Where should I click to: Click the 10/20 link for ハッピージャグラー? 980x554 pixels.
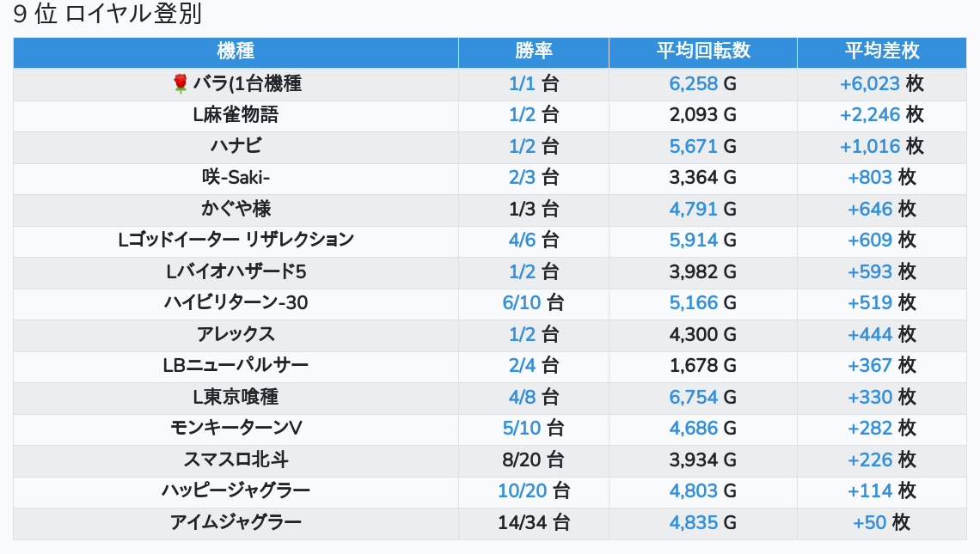coord(523,491)
